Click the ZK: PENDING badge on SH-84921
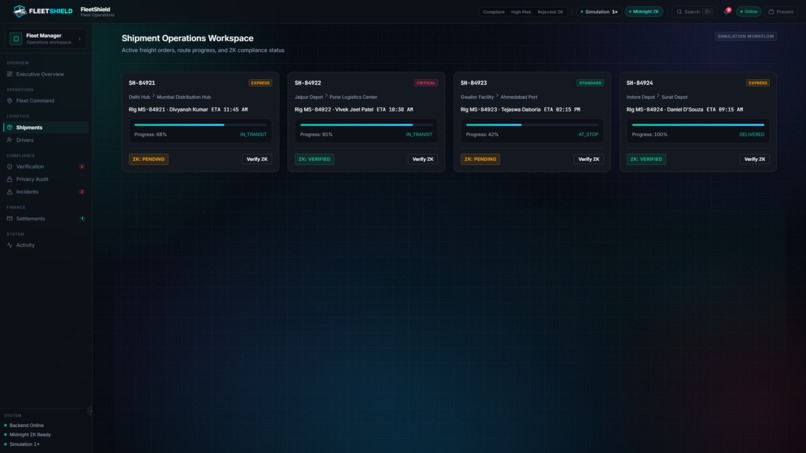The width and height of the screenshot is (806, 453). (x=149, y=159)
